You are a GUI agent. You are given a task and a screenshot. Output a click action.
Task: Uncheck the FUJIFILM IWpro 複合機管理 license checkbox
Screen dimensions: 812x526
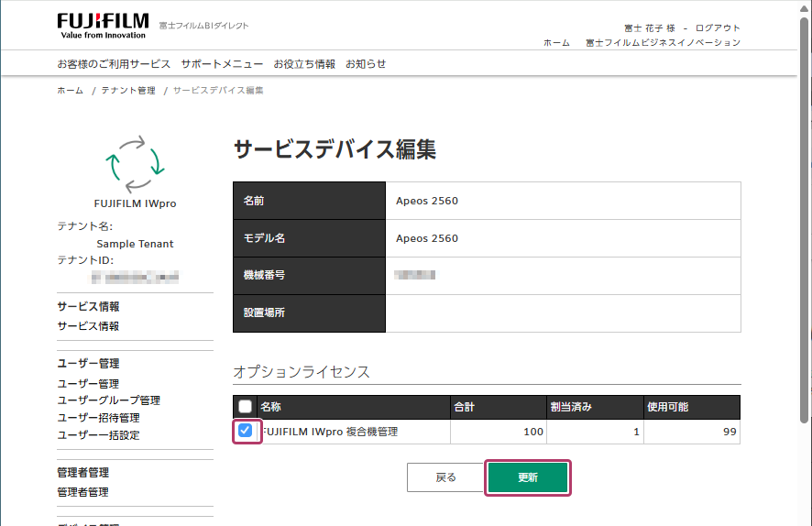tap(246, 431)
